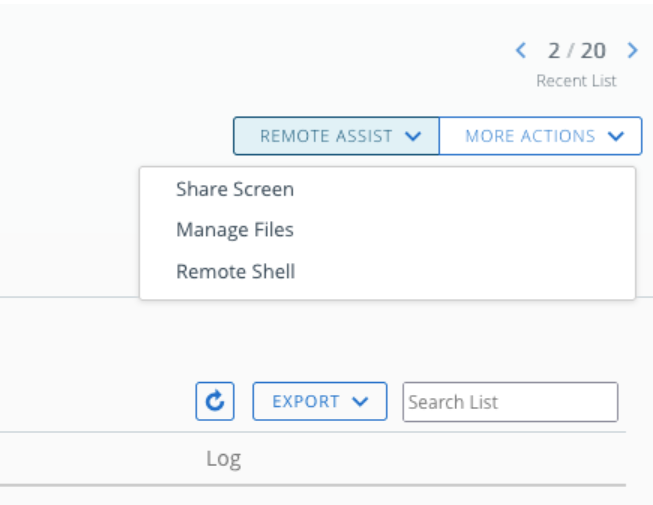Click the 2 / 20 record counter

coord(576,51)
